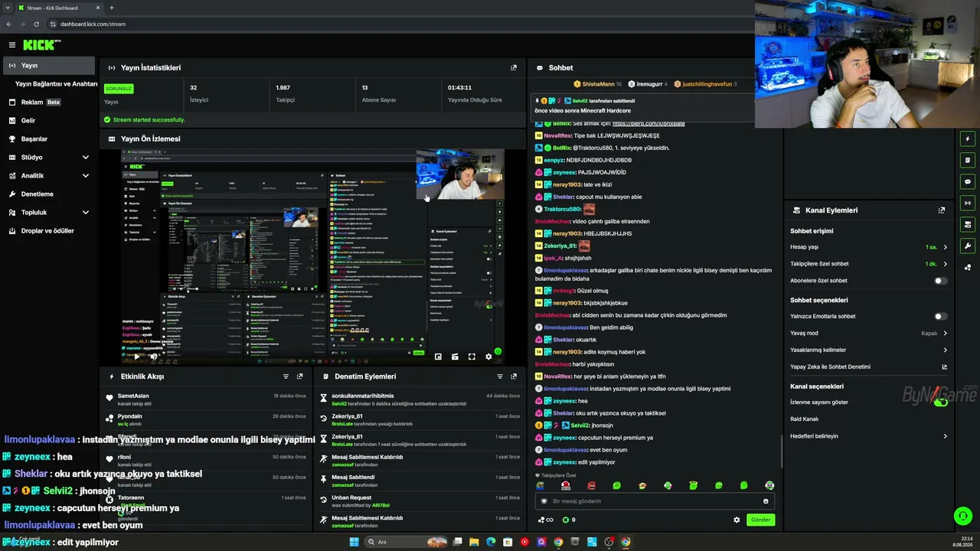Image resolution: width=980 pixels, height=551 pixels.
Task: Filter the Etkinlik Akışı activity feed
Action: [x=286, y=377]
